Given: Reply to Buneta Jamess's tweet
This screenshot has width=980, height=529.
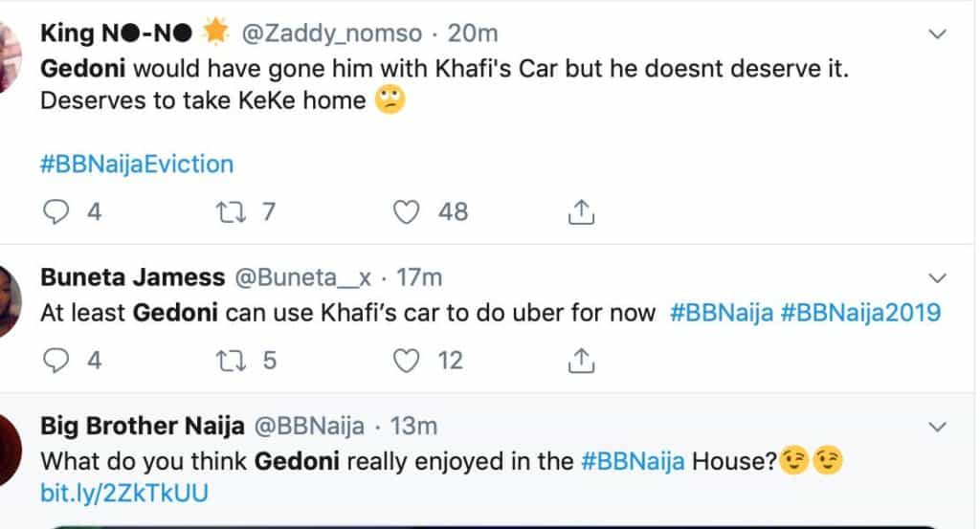Looking at the screenshot, I should [x=58, y=360].
